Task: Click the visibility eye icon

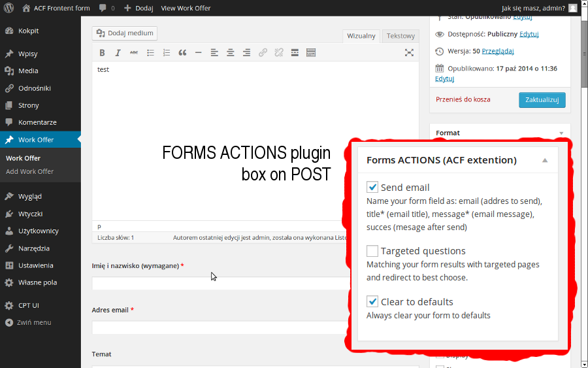Action: [440, 35]
